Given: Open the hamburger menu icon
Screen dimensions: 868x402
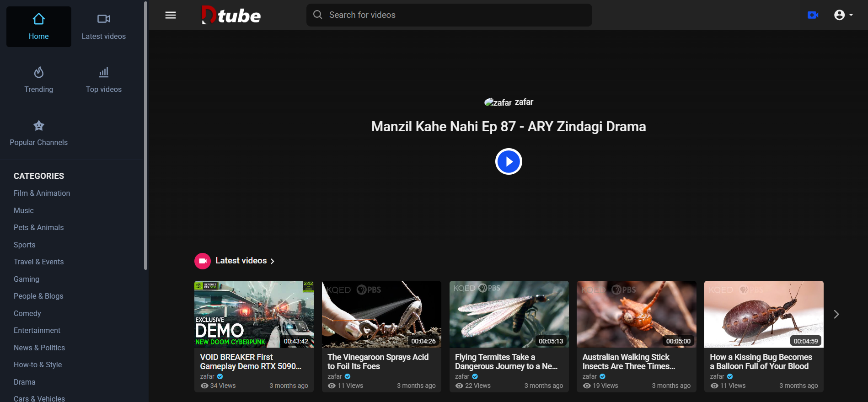Looking at the screenshot, I should point(171,15).
